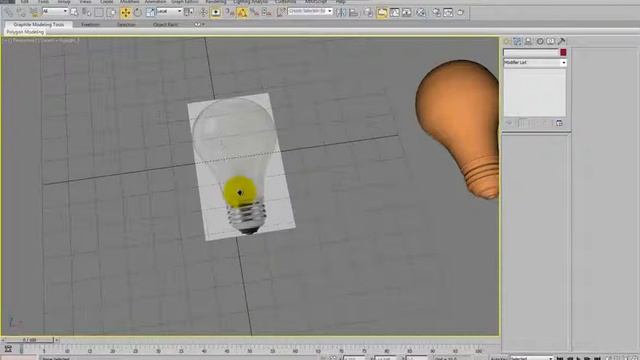
Task: Click the Select Object arrow tool
Action: tap(74, 13)
